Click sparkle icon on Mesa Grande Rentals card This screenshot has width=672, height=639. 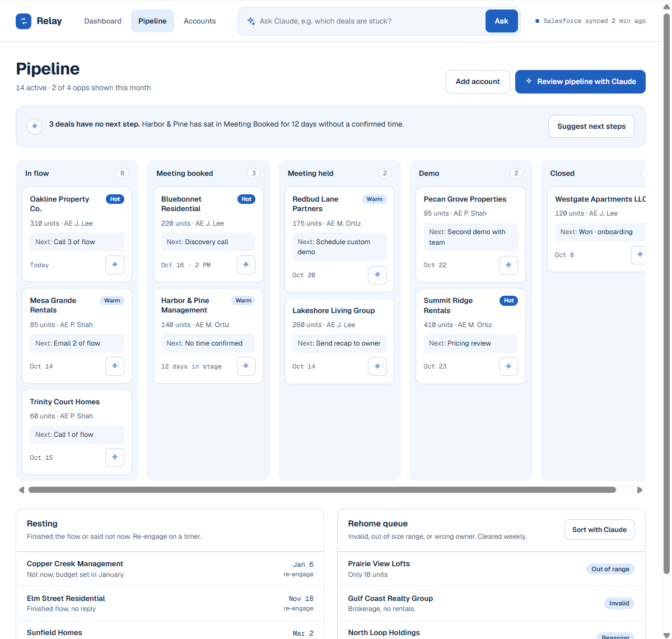115,366
